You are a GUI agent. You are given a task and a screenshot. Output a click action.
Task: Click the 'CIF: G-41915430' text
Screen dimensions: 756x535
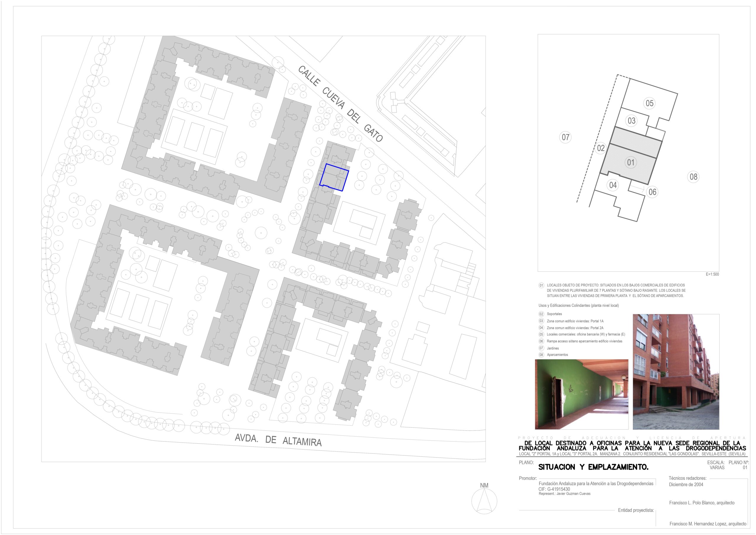[554, 489]
